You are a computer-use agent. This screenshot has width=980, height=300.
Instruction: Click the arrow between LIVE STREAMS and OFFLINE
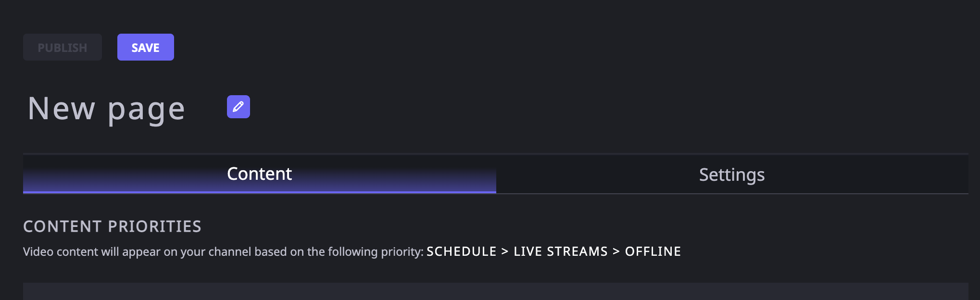point(616,251)
